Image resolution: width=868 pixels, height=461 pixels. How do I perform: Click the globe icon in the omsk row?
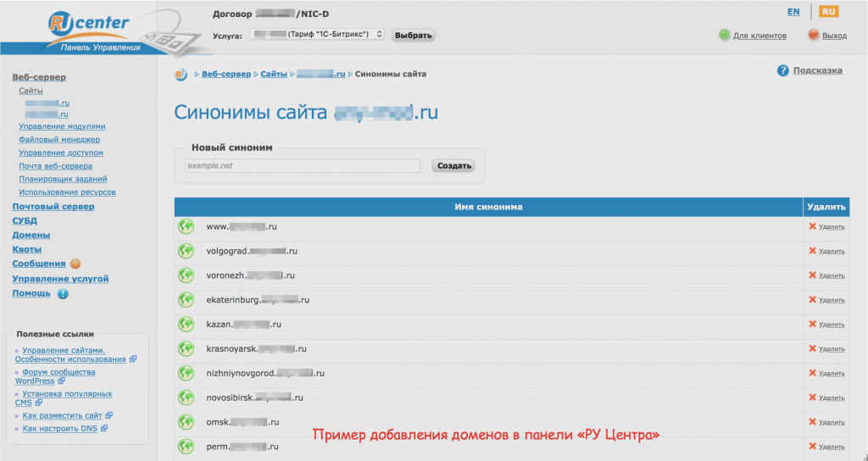click(x=186, y=422)
